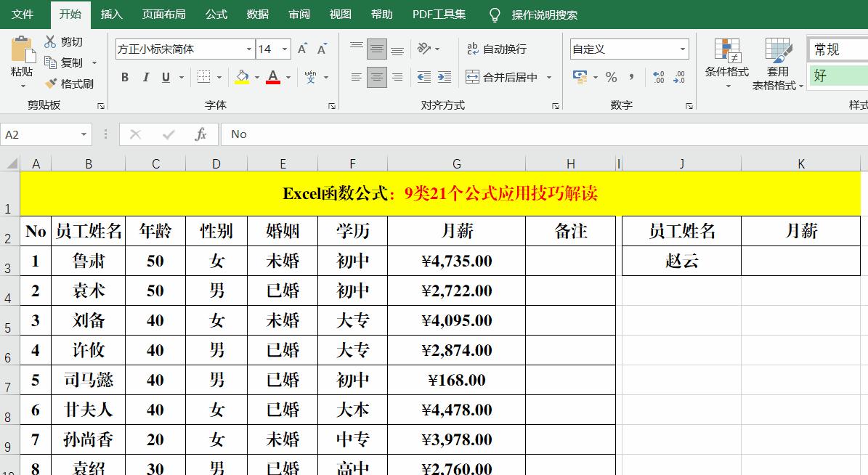Open font size dropdown showing 14
This screenshot has height=475, width=868.
tap(285, 49)
